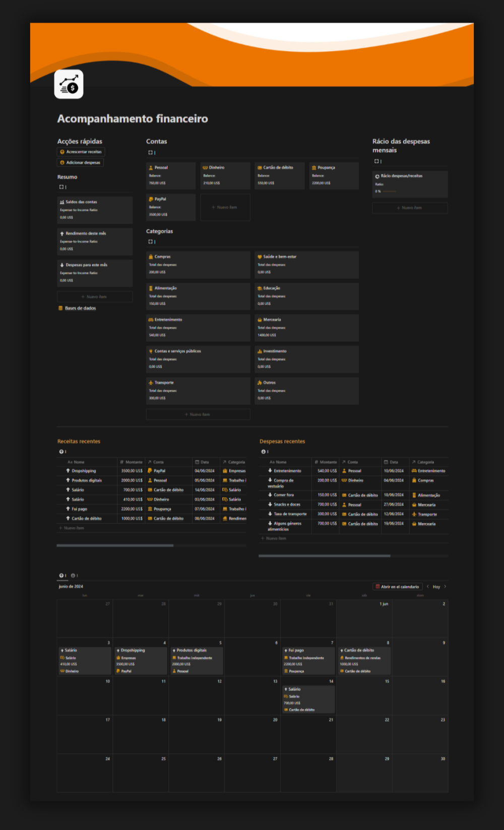Click the Educação category graduation icon

pyautogui.click(x=260, y=288)
